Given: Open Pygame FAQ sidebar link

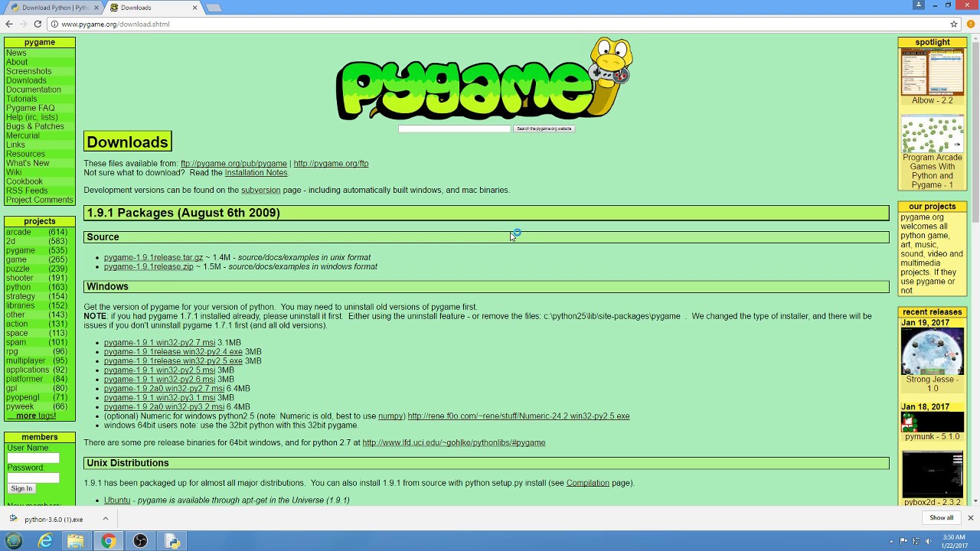Looking at the screenshot, I should [31, 108].
